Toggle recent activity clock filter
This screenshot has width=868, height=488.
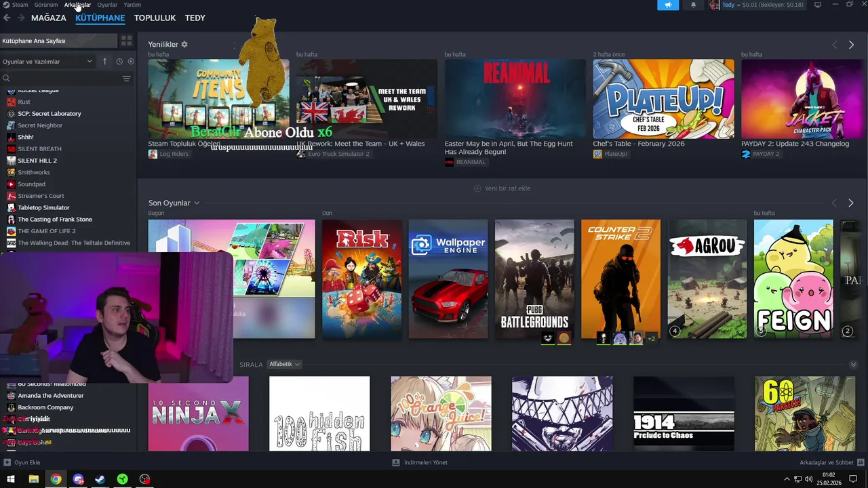[119, 62]
